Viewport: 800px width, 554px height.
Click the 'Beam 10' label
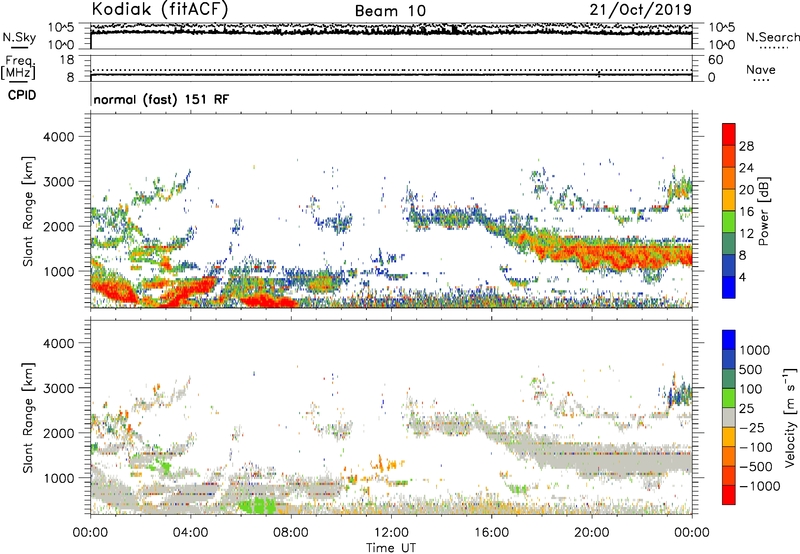pos(390,11)
